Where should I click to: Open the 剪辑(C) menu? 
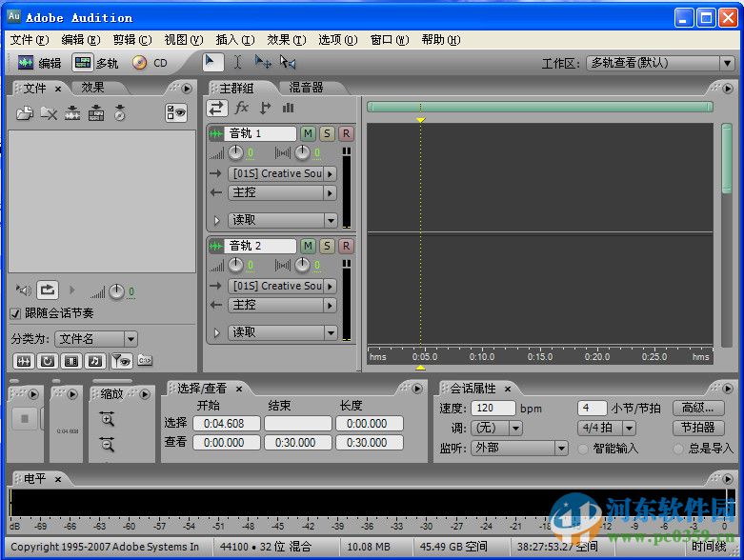[x=132, y=40]
